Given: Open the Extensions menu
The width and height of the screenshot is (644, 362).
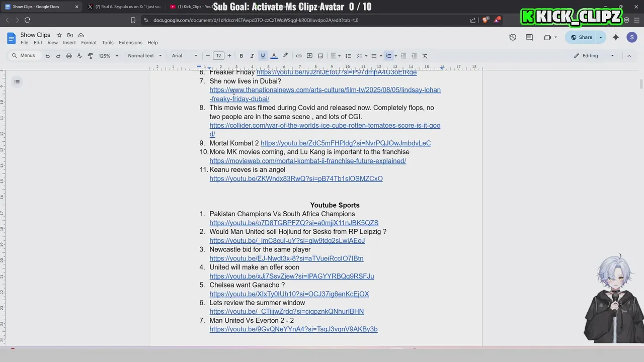Looking at the screenshot, I should 130,43.
